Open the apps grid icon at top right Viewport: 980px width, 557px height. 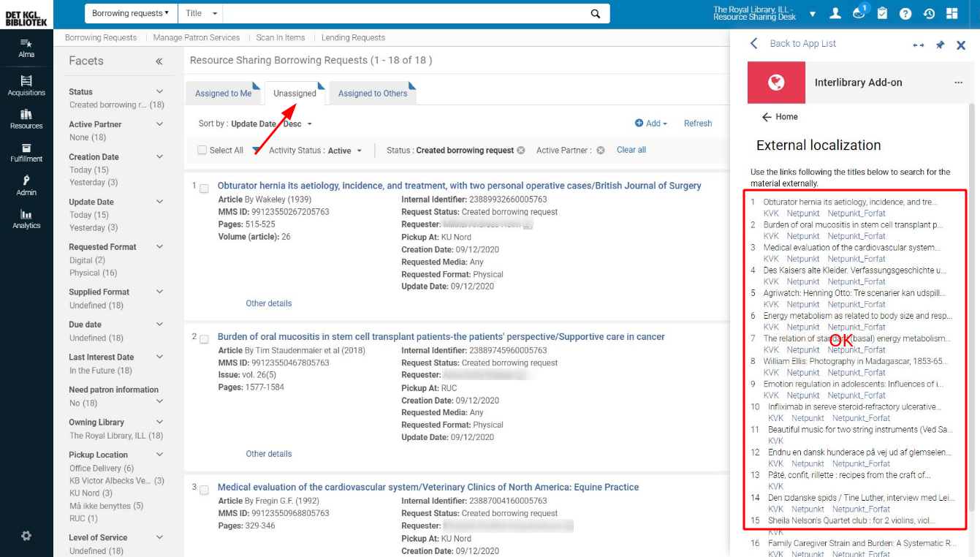[x=954, y=12]
